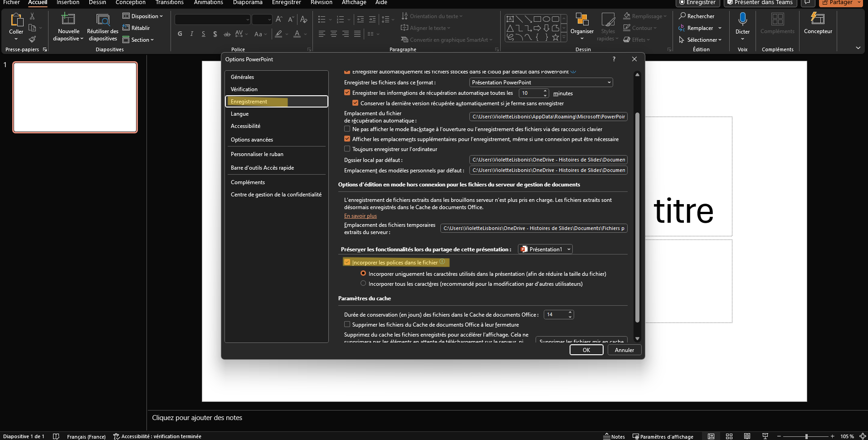Toggle Incorporer les polices dans le fichier
The width and height of the screenshot is (868, 440).
click(347, 262)
